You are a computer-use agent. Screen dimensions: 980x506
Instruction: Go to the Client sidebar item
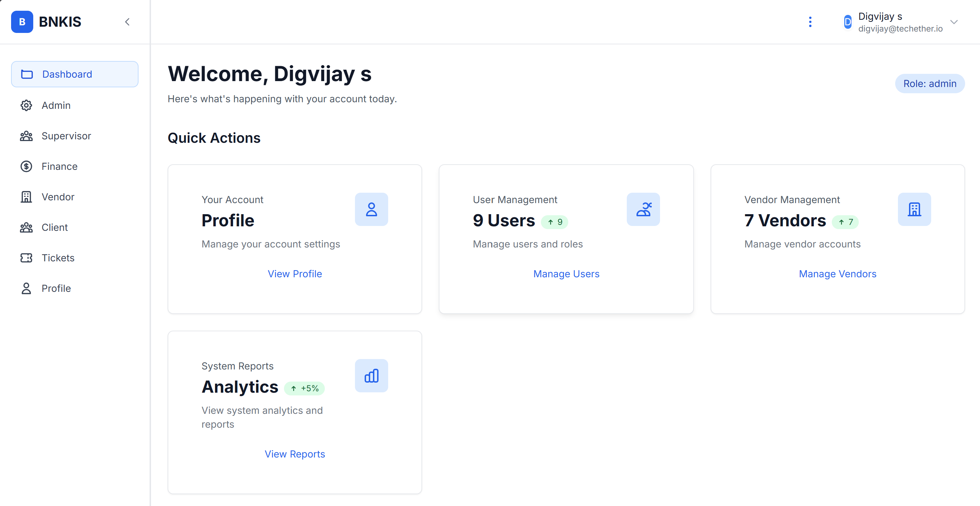pos(54,227)
